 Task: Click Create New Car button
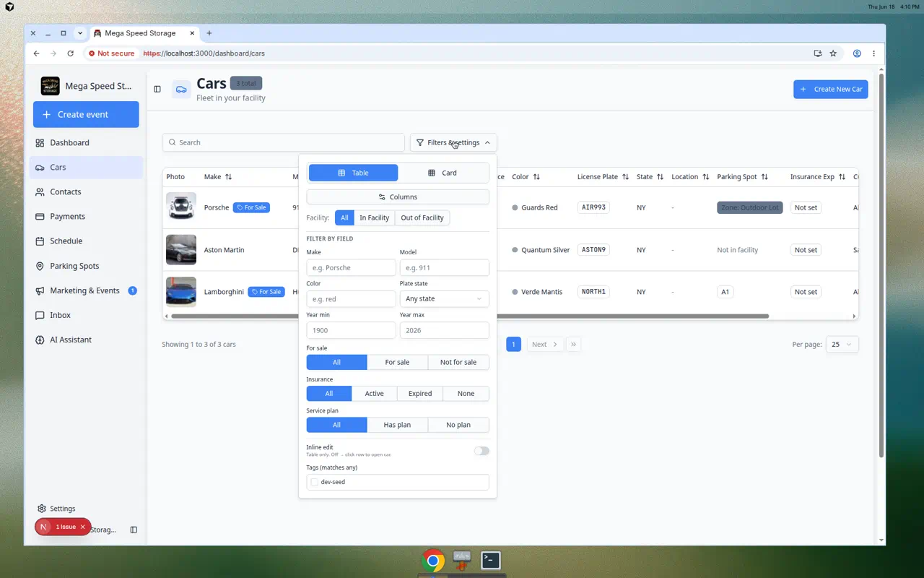click(x=831, y=89)
